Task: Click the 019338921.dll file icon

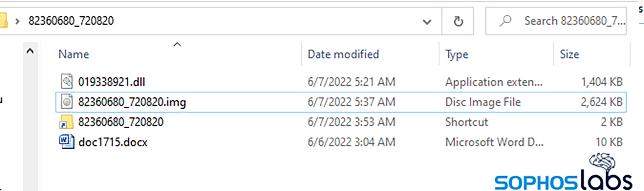Action: pyautogui.click(x=67, y=82)
